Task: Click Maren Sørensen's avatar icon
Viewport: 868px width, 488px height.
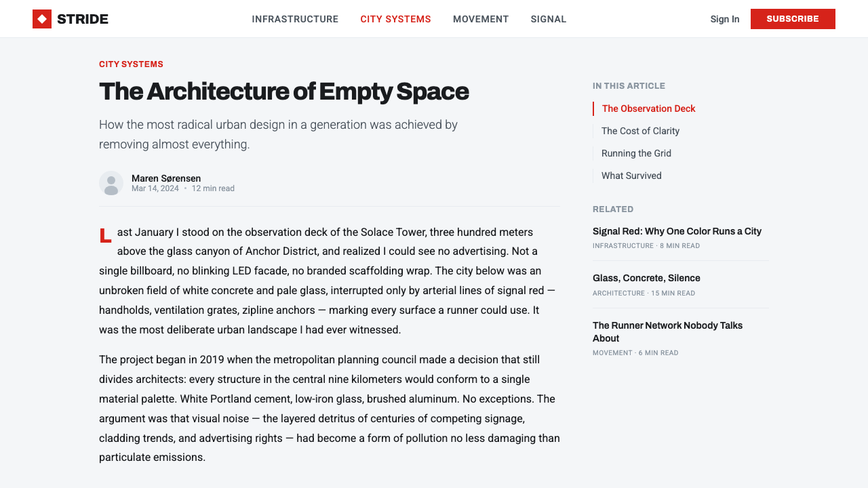Action: (111, 183)
